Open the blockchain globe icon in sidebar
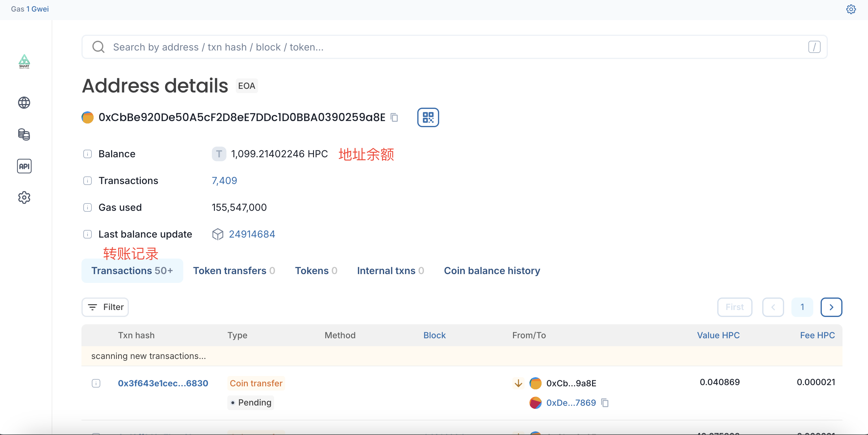This screenshot has height=435, width=868. click(x=24, y=103)
